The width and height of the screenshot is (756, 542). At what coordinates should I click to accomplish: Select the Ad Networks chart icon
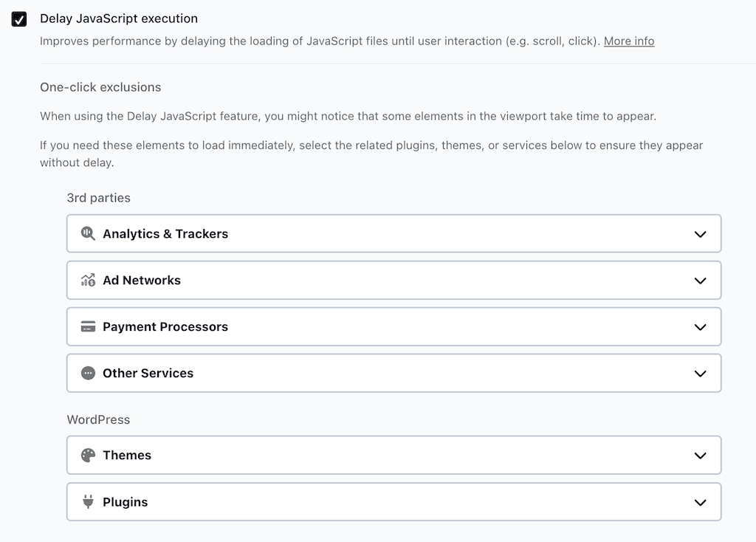(87, 280)
